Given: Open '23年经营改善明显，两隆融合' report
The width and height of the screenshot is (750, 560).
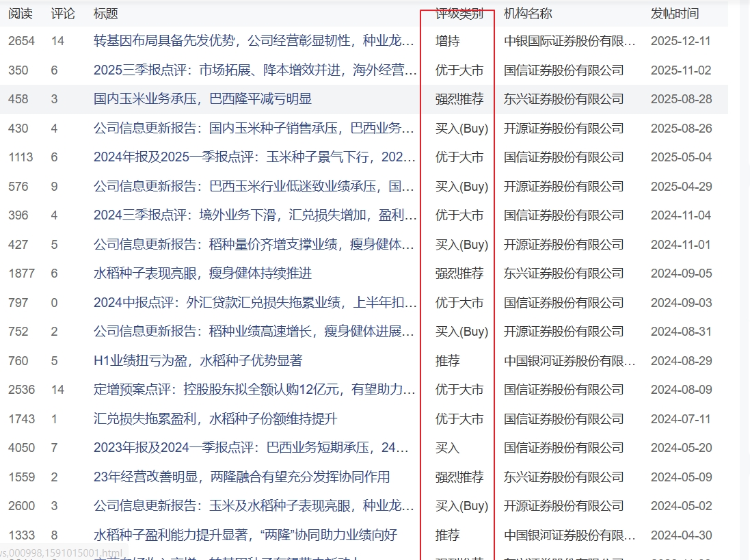Looking at the screenshot, I should pos(241,477).
